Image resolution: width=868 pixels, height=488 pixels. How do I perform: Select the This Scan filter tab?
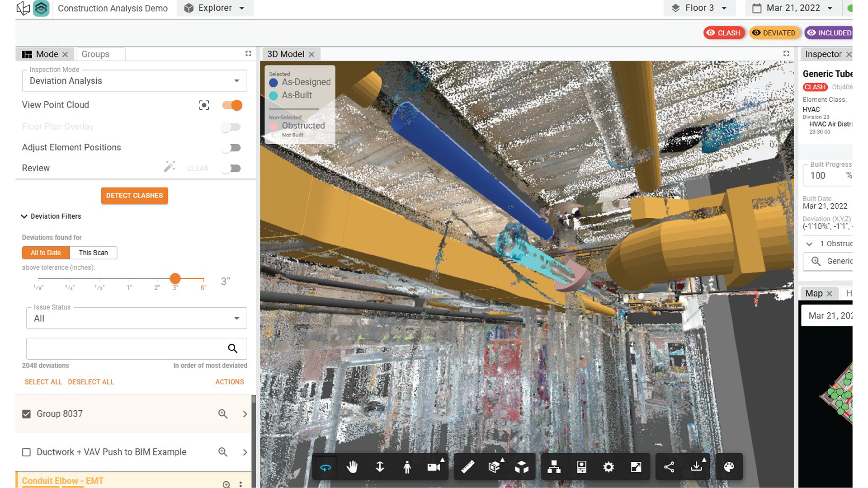(93, 253)
